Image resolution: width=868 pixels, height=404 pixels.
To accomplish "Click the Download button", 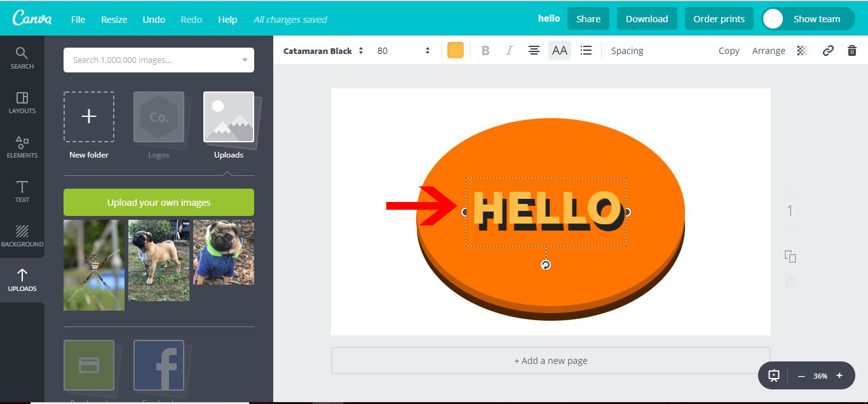I will coord(647,18).
